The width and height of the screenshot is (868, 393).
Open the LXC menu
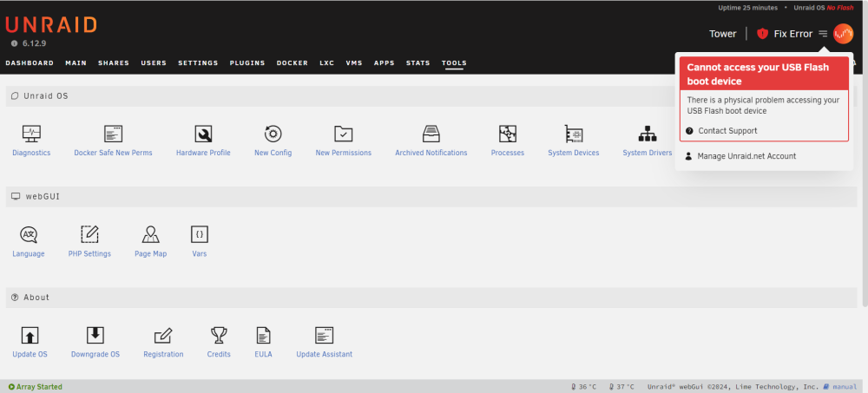tap(326, 63)
